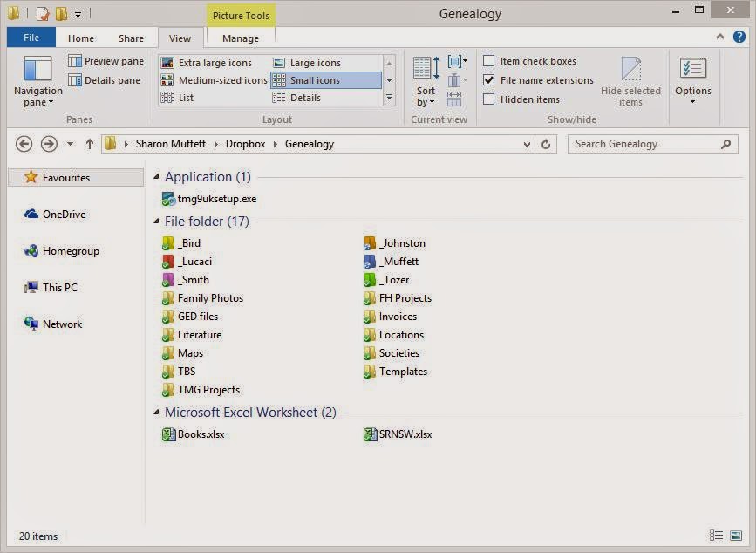Select the View tab

180,38
